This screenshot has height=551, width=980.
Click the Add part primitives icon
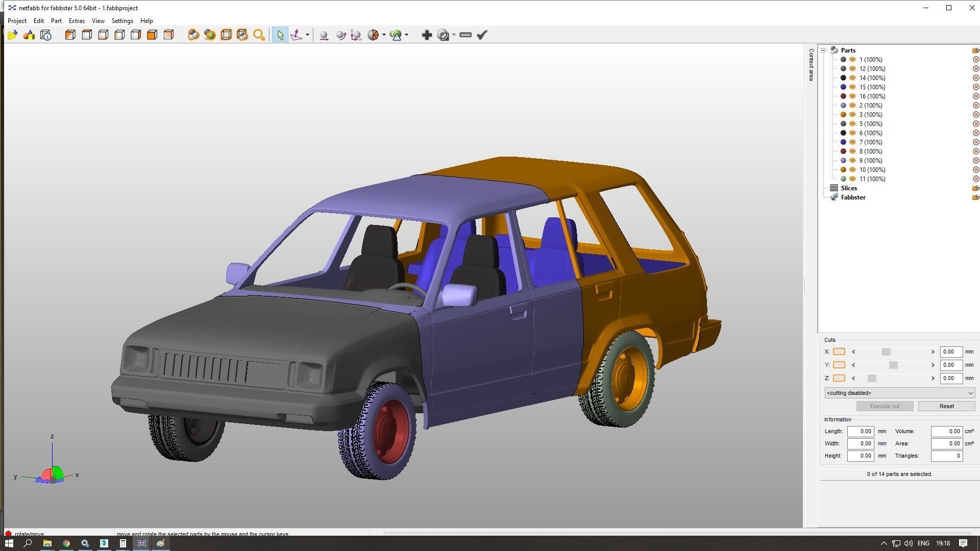coord(29,35)
